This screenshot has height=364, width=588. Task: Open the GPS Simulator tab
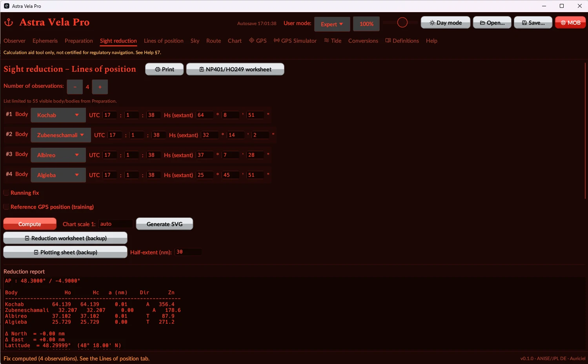(295, 41)
